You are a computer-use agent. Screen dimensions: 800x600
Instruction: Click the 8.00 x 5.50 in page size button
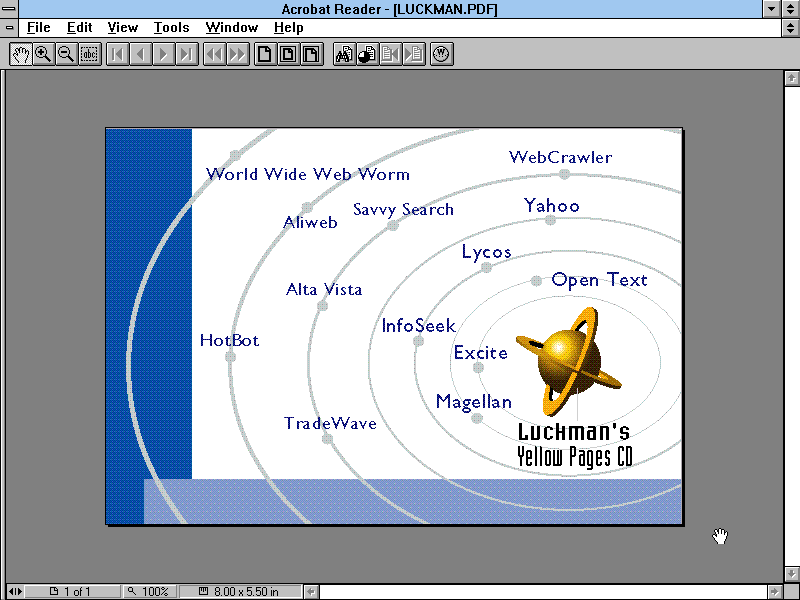point(241,591)
